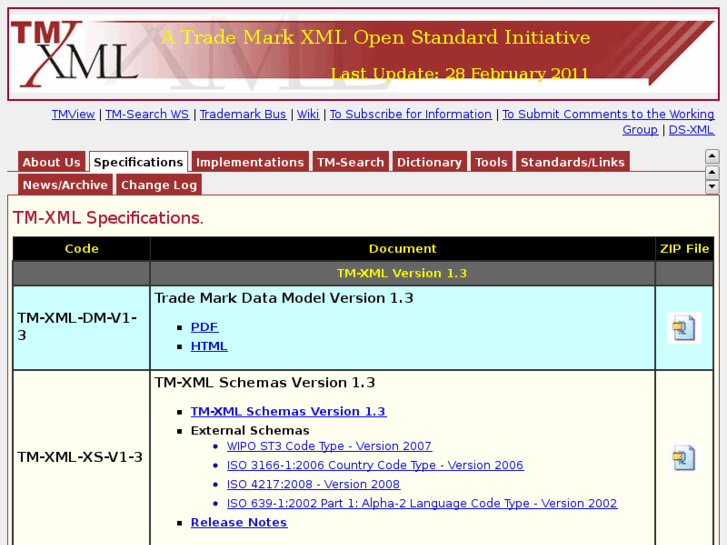Select the Specifications tab
Viewport: 727px width, 545px height.
click(138, 162)
